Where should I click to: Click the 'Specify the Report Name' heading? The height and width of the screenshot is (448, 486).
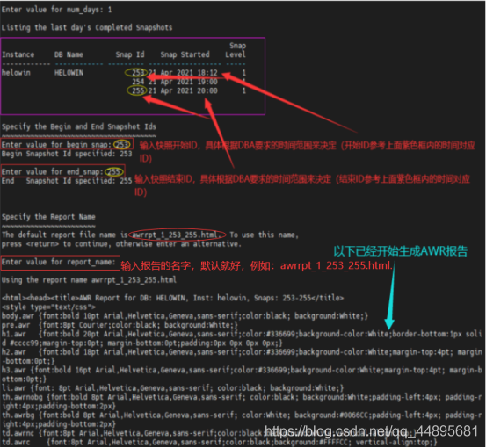(48, 217)
